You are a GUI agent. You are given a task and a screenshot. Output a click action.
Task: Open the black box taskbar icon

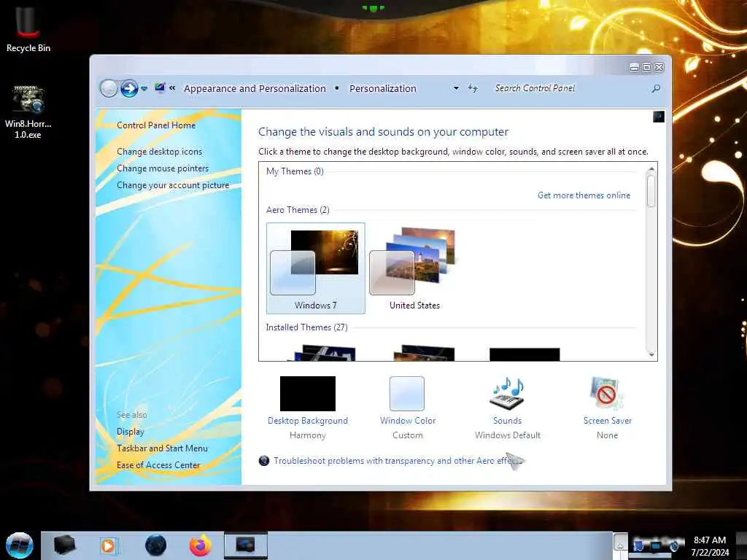coord(64,545)
